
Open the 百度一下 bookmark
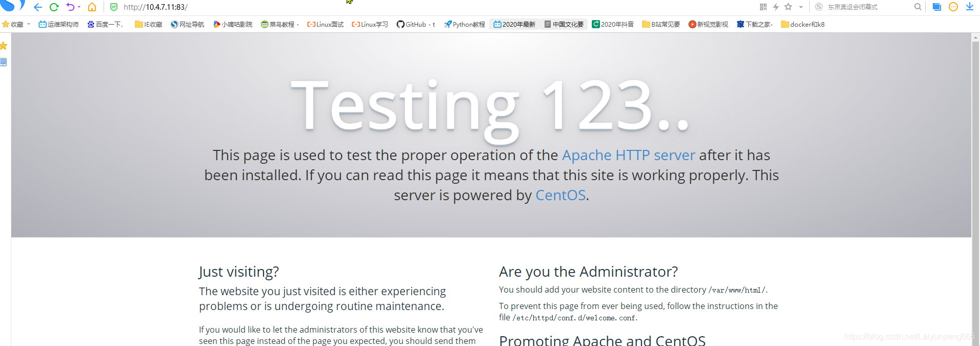pyautogui.click(x=105, y=24)
